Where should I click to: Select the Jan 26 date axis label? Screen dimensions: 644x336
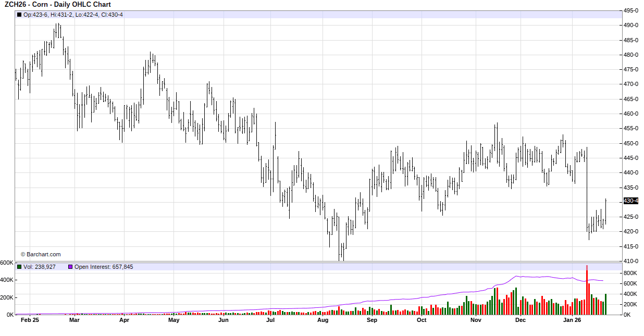[x=573, y=320]
